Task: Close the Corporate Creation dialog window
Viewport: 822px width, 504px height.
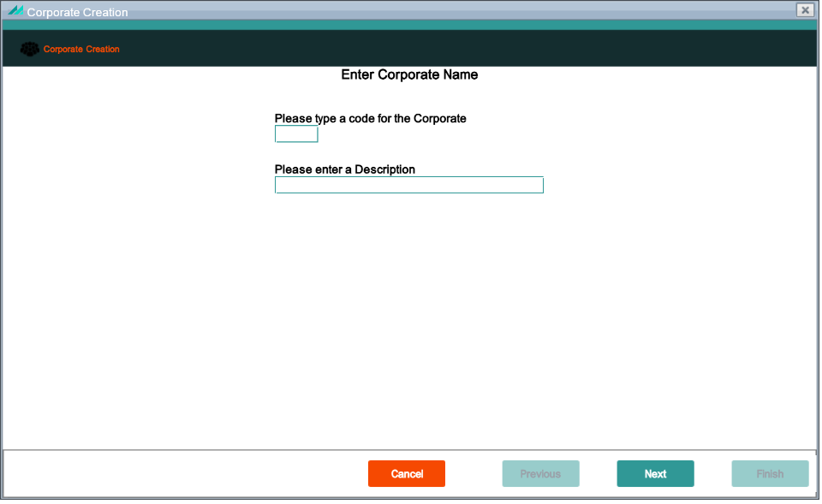Action: (x=805, y=10)
